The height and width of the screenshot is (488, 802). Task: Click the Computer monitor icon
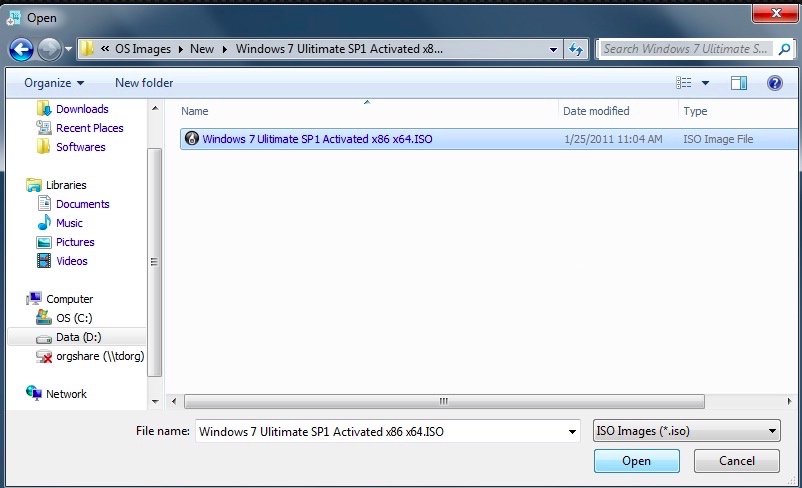[34, 298]
